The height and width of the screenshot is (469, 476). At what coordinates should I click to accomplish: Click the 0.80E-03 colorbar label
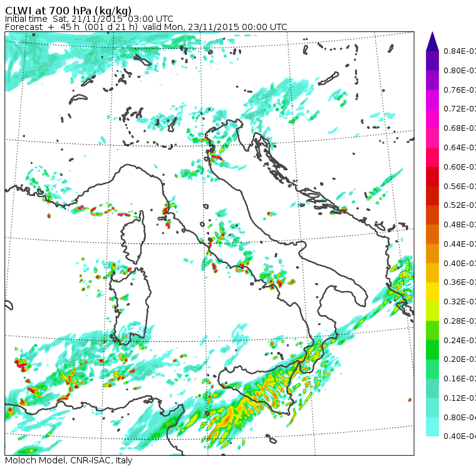tap(460, 70)
